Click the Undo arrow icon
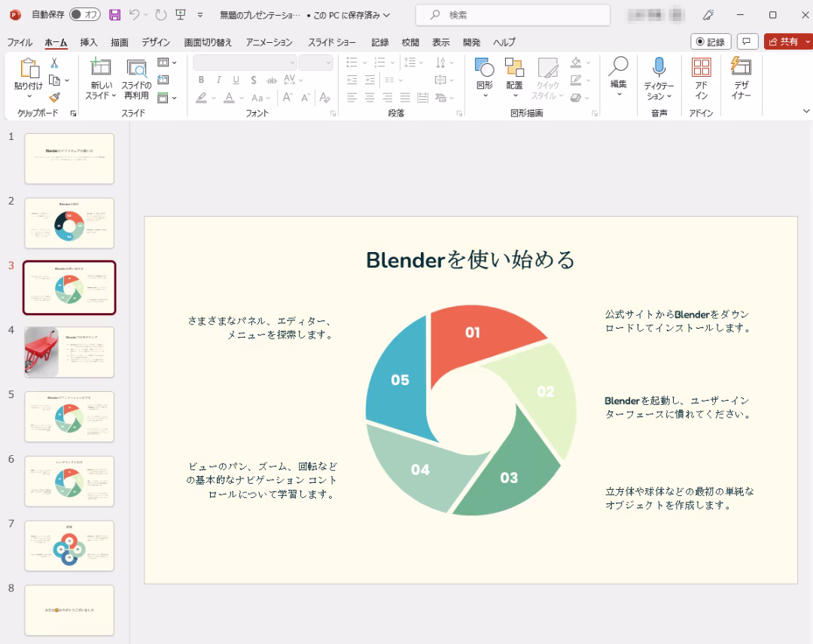Image resolution: width=813 pixels, height=644 pixels. pyautogui.click(x=134, y=15)
